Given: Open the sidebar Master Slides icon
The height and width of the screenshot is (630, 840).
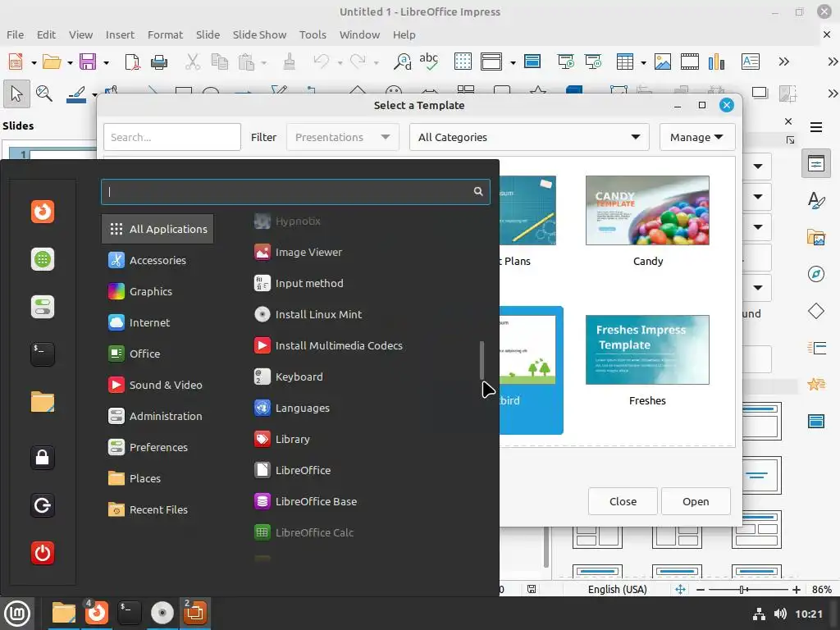Looking at the screenshot, I should [x=816, y=421].
